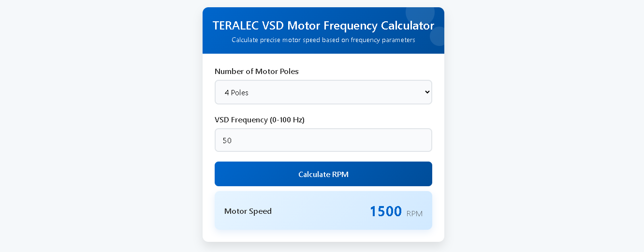Click the "VSD Frequency (0-100 Hz)" label
644x252 pixels.
click(260, 120)
